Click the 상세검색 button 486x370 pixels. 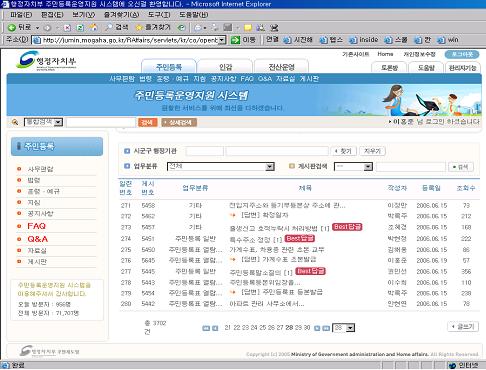[x=179, y=122]
